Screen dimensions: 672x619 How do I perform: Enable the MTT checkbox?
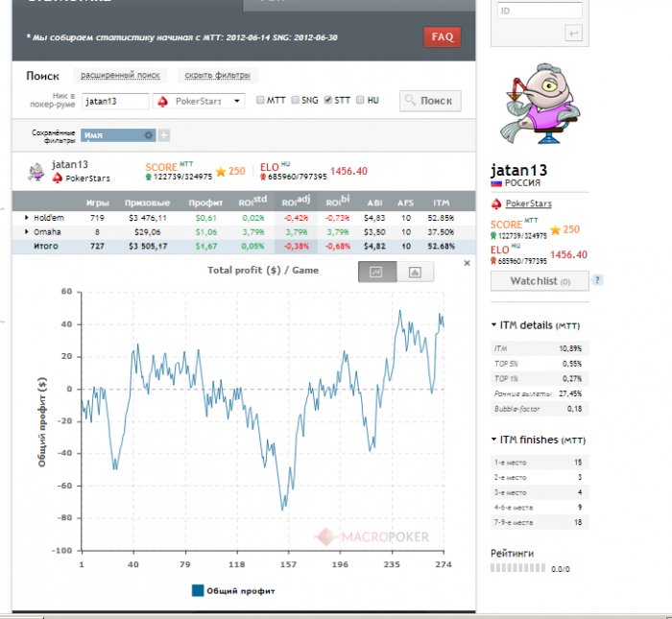[x=260, y=100]
